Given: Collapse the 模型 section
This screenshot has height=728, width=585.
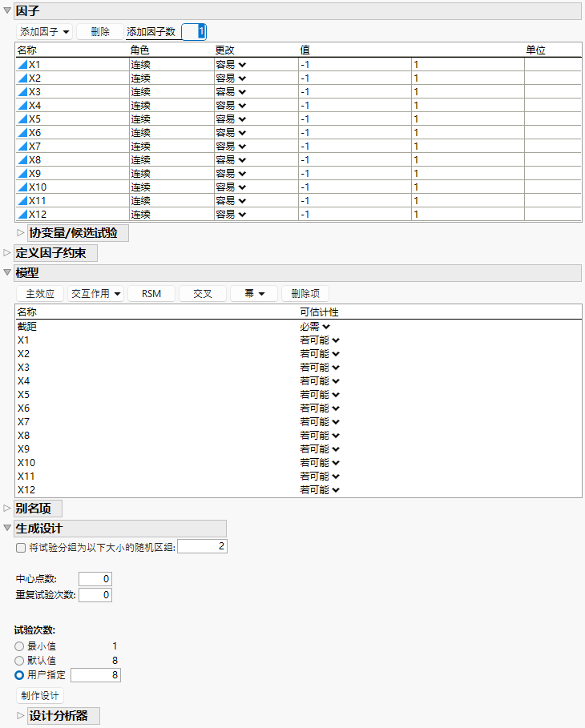Looking at the screenshot, I should click(x=7, y=272).
